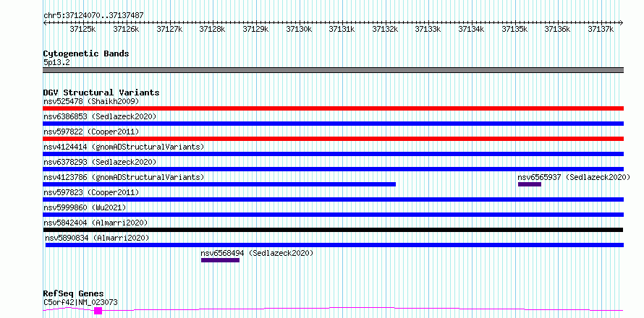Click the 37131k ruler tick label
This screenshot has height=318, width=644.
342,29
